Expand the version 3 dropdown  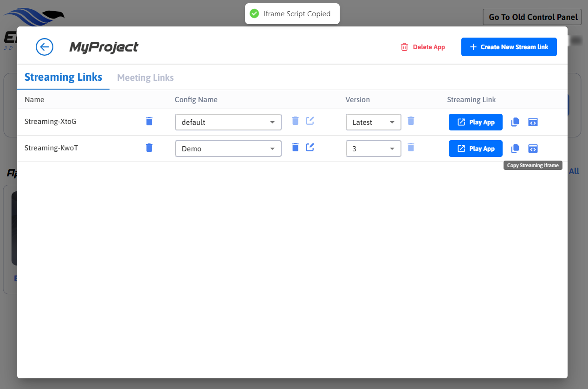click(x=373, y=149)
